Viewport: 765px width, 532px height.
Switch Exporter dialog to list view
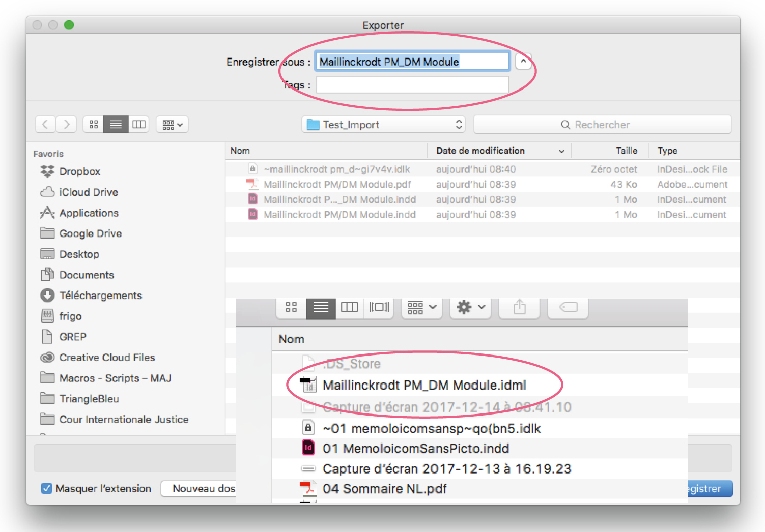click(x=116, y=124)
